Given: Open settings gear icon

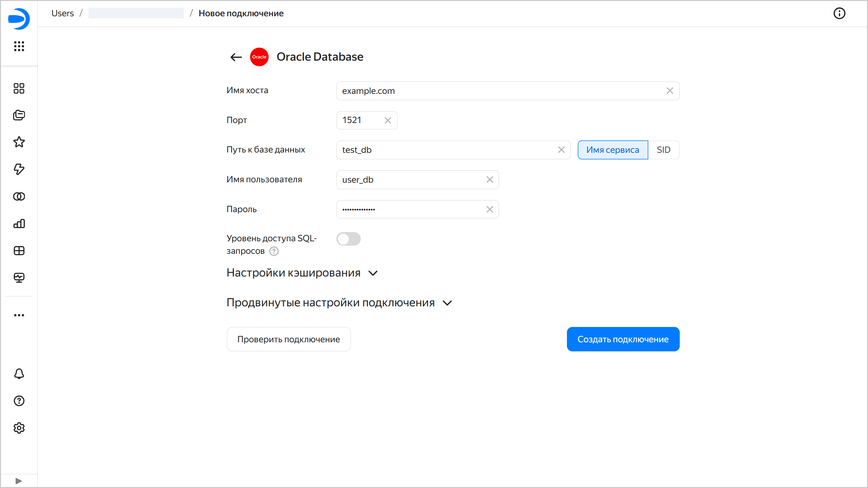Looking at the screenshot, I should pyautogui.click(x=19, y=428).
